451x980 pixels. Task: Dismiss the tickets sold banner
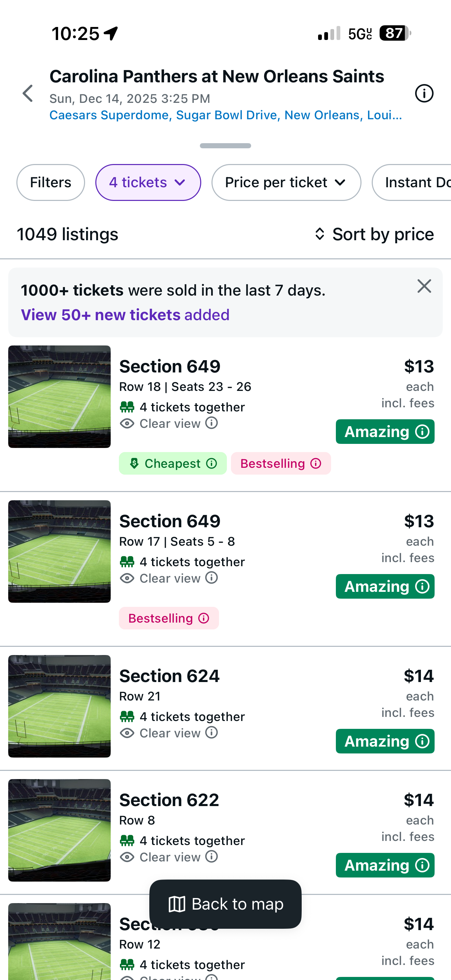[424, 286]
